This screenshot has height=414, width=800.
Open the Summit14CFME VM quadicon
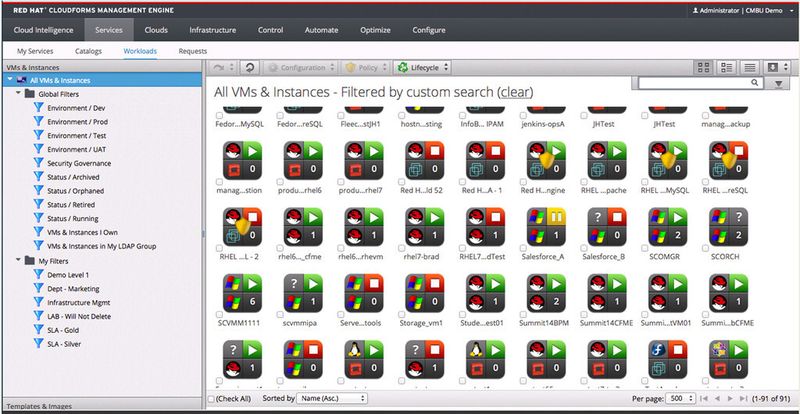607,293
